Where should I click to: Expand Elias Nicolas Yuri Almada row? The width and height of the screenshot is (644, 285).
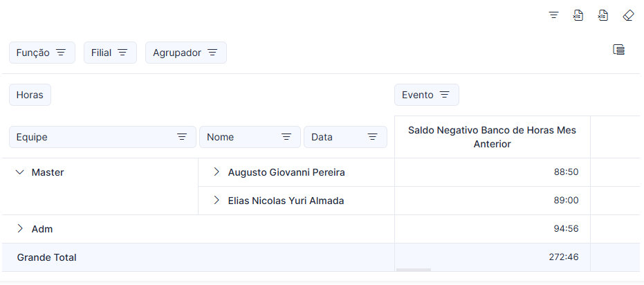(217, 201)
